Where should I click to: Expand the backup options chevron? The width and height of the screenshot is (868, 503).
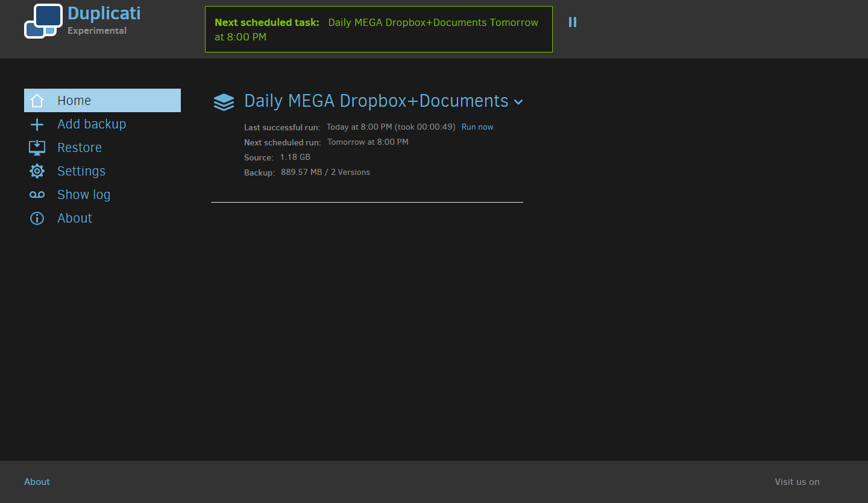point(518,103)
